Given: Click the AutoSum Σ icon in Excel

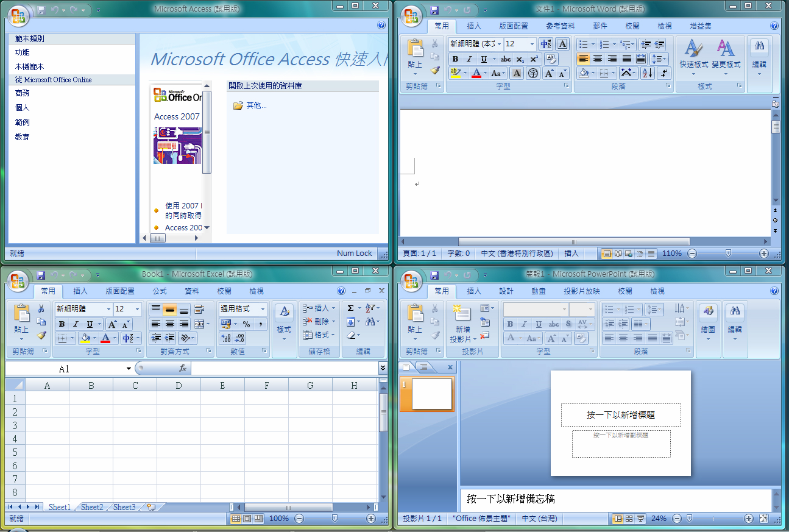Looking at the screenshot, I should point(352,308).
